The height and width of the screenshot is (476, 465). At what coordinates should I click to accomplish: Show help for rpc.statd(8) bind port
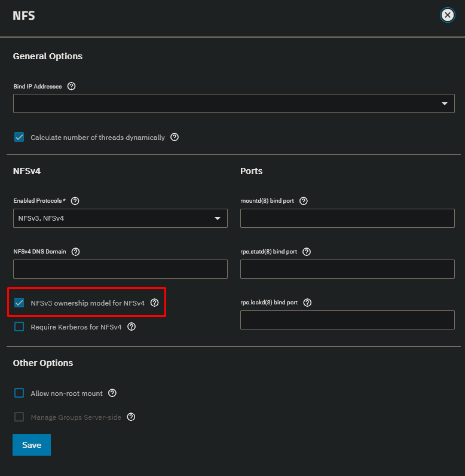(307, 252)
